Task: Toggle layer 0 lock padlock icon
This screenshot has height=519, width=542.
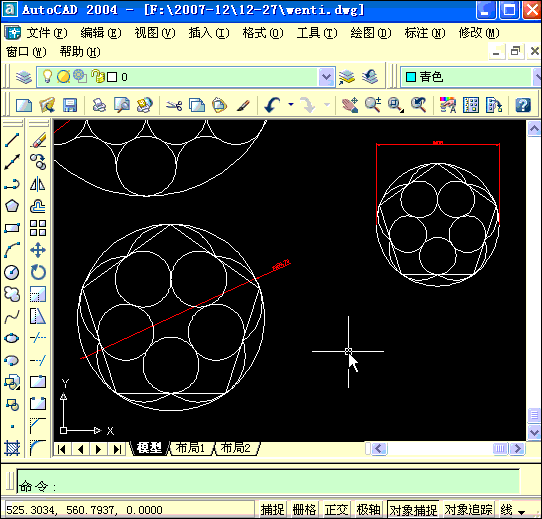Action: click(x=98, y=76)
